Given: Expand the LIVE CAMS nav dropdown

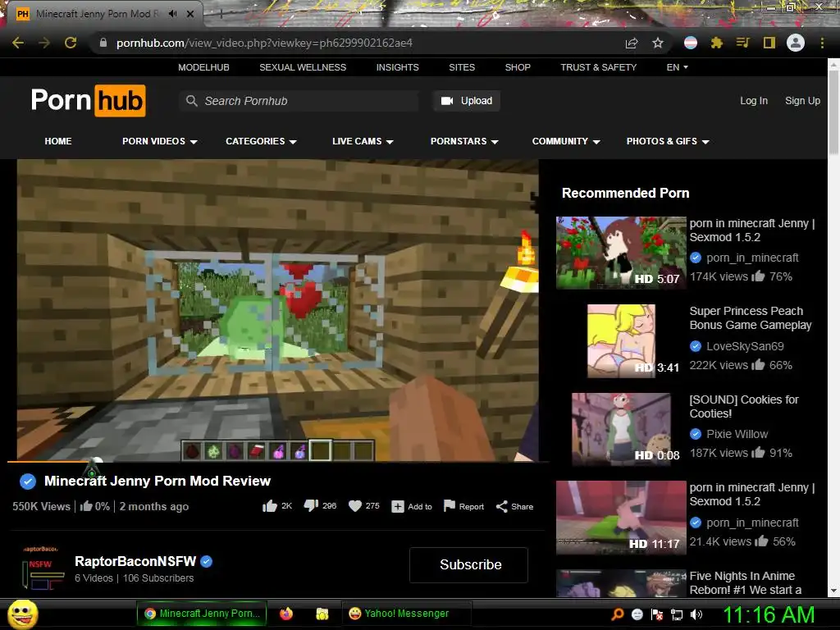Looking at the screenshot, I should [363, 141].
